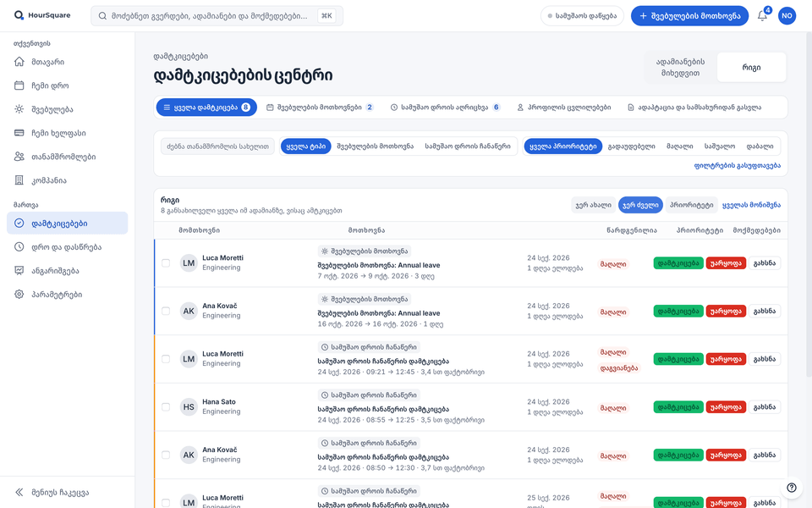
Task: Filter priority by საშუალო
Action: (x=720, y=146)
